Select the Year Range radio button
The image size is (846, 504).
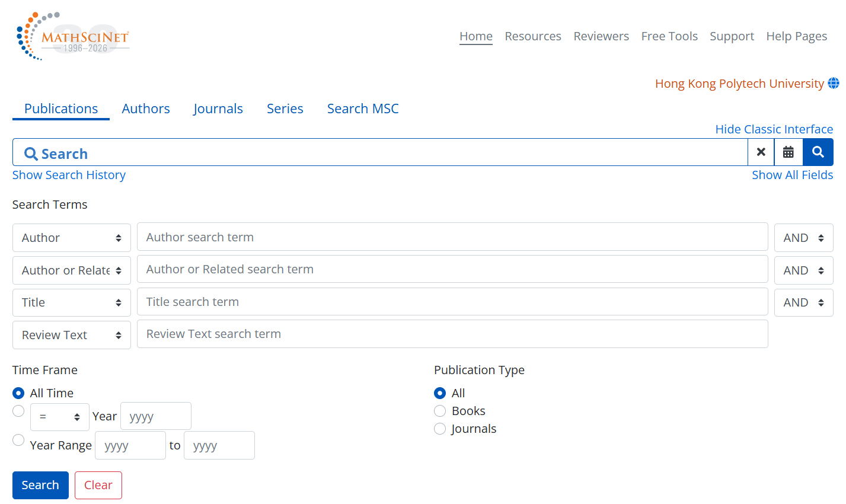click(18, 440)
